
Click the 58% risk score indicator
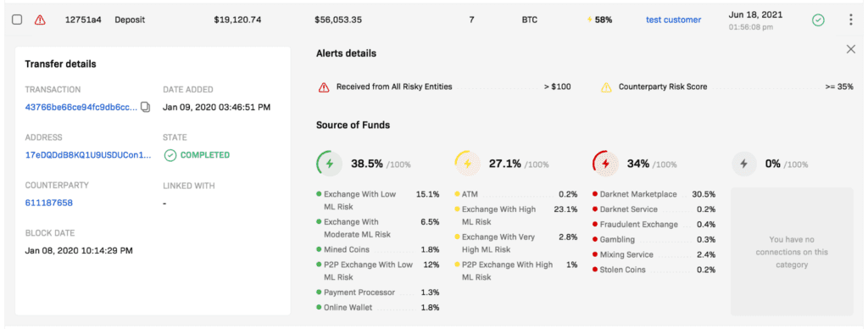pyautogui.click(x=599, y=20)
